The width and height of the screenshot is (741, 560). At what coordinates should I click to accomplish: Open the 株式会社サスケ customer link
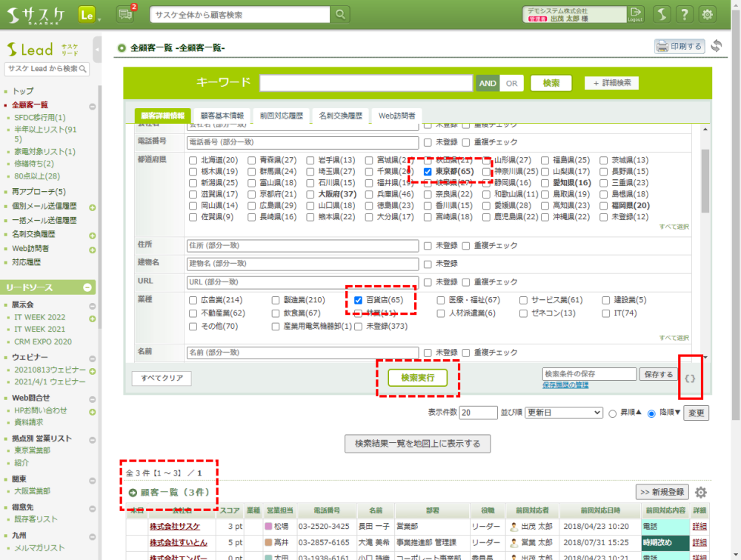pos(174,526)
